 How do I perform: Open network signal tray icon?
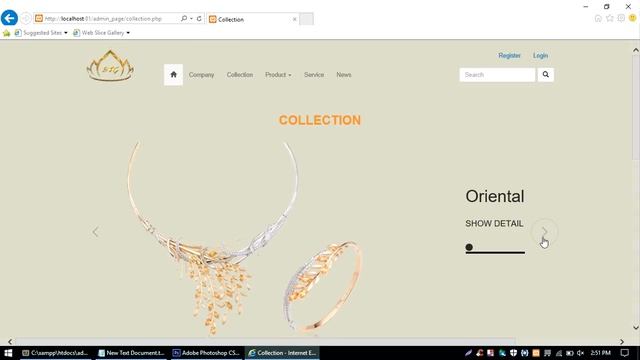[558, 353]
